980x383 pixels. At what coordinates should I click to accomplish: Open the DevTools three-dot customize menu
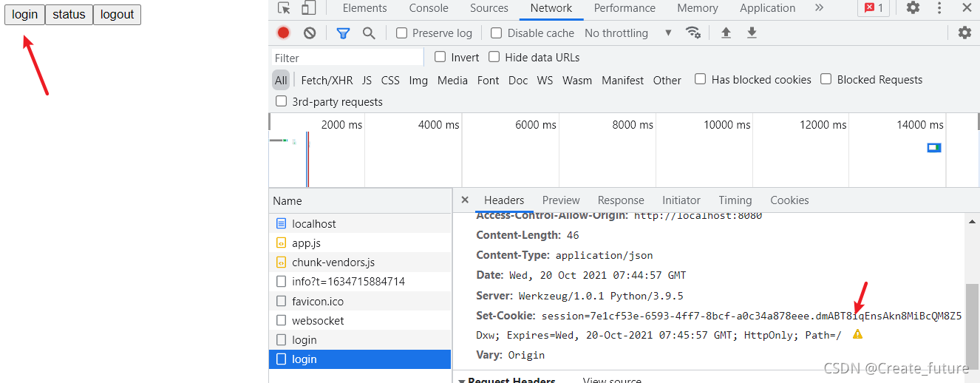[x=939, y=8]
